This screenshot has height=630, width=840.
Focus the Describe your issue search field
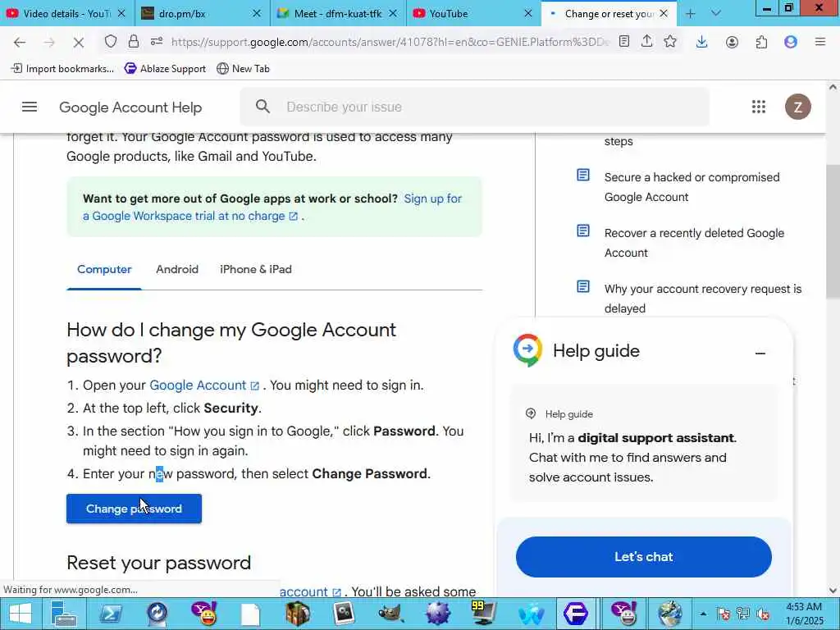(474, 107)
